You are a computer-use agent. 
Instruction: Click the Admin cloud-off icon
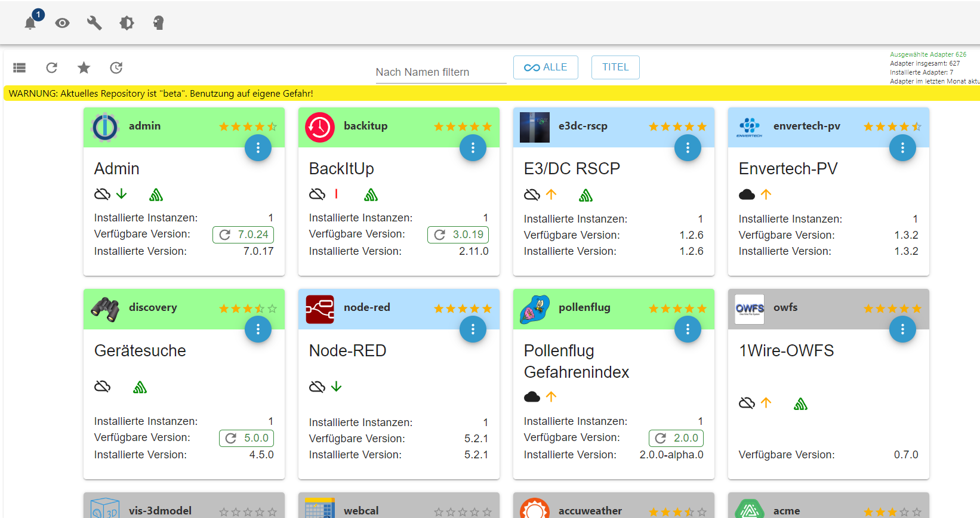(x=103, y=195)
